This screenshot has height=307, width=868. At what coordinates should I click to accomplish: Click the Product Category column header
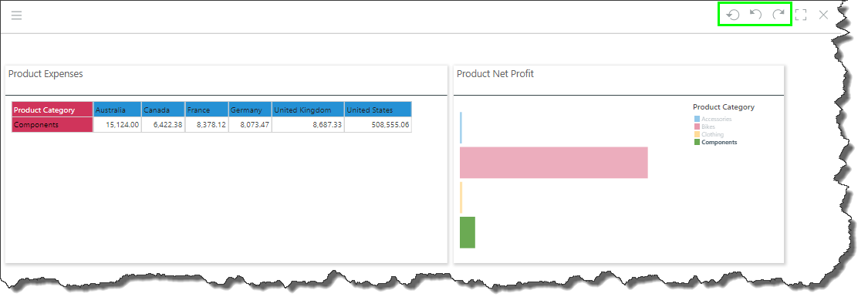coord(52,110)
